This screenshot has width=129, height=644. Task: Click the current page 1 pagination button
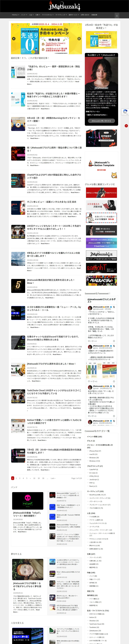pos(13,478)
